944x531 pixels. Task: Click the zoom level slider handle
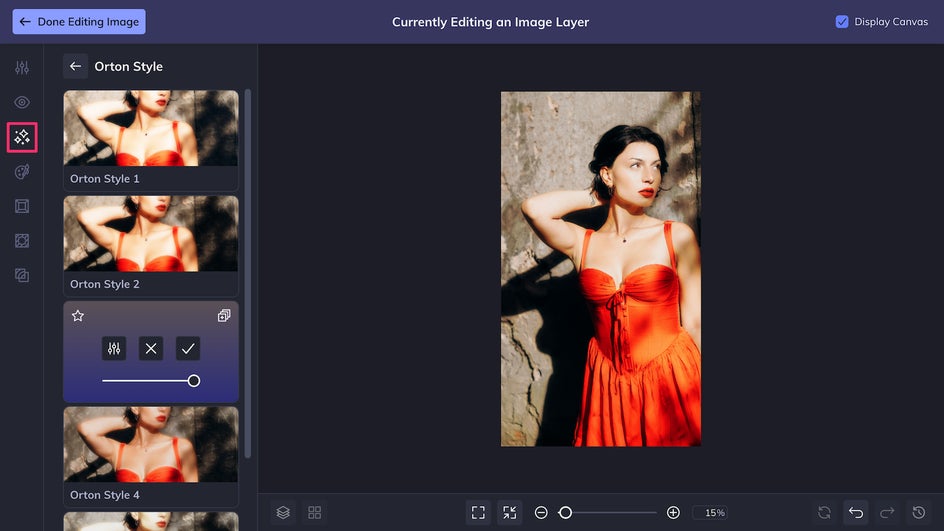tap(565, 512)
